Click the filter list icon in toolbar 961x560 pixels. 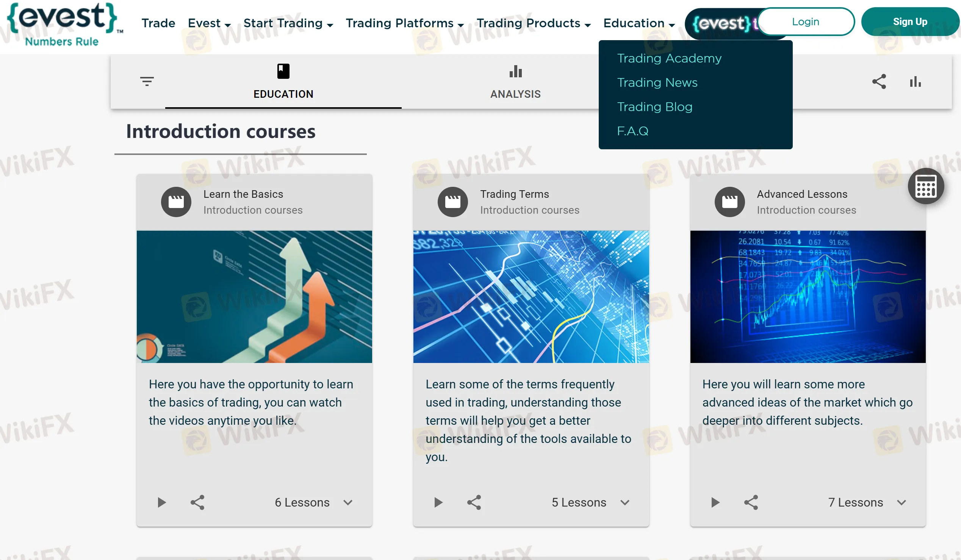click(x=147, y=81)
